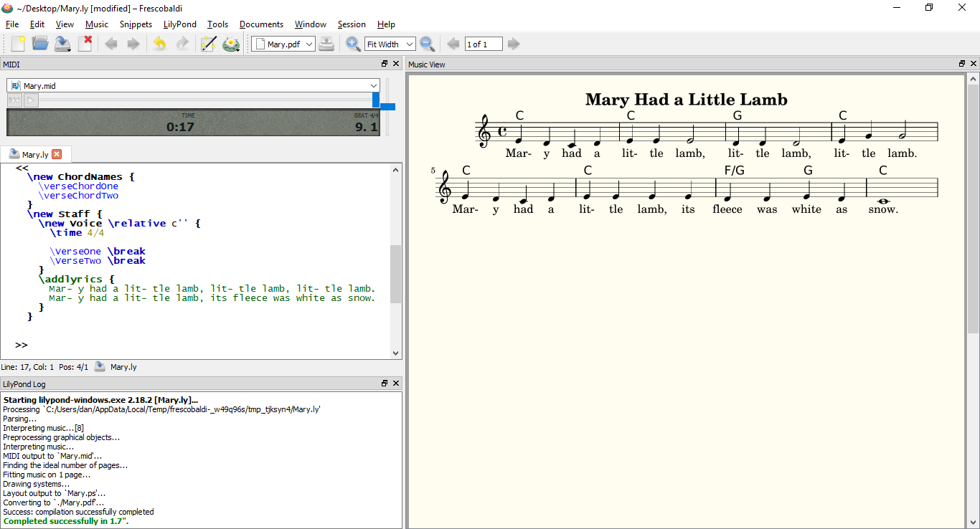The width and height of the screenshot is (980, 529).
Task: Click the MIDI play button
Action: coord(31,100)
